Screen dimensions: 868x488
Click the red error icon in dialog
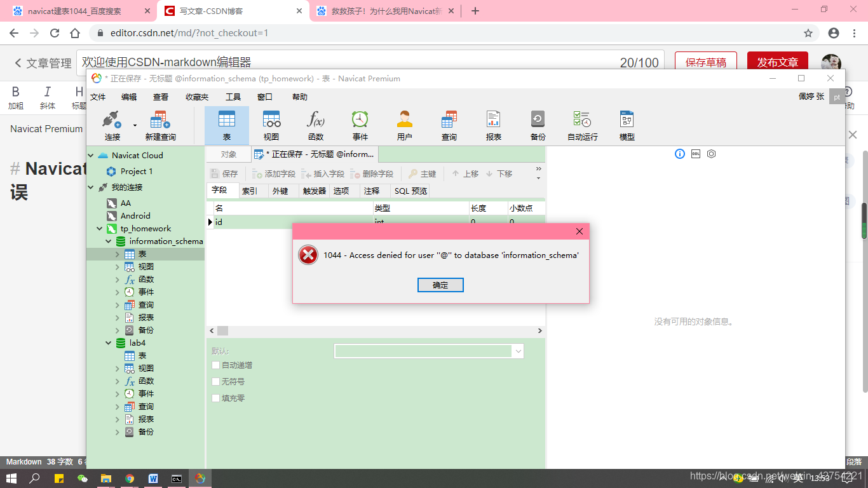tap(308, 255)
